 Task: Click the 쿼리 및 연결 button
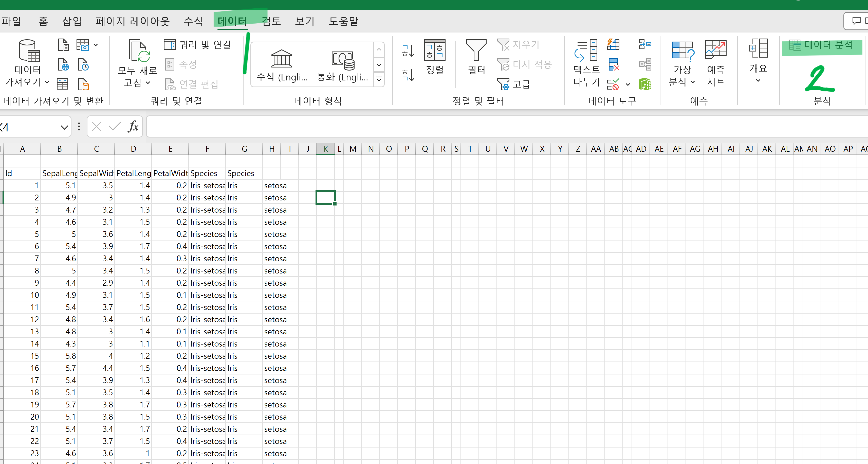(x=197, y=44)
